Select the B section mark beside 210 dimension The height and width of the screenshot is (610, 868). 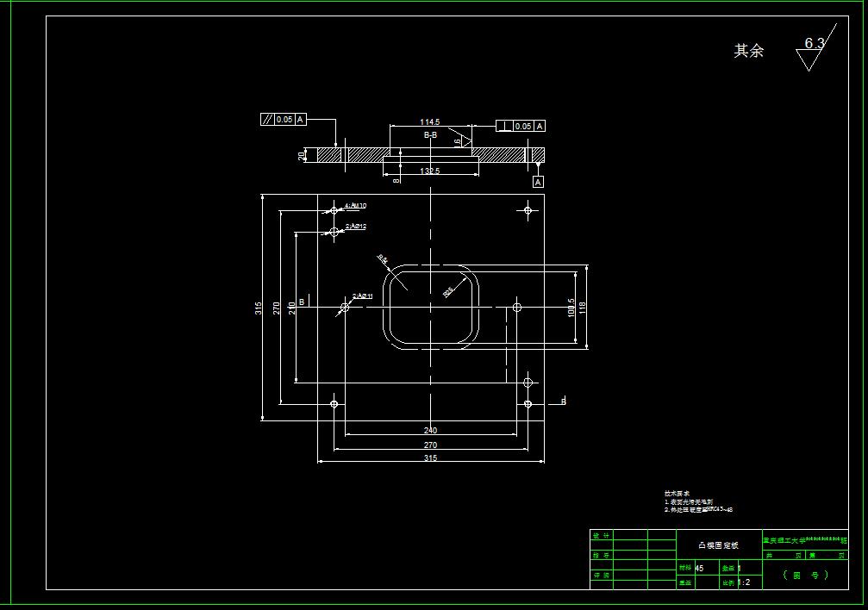(302, 302)
